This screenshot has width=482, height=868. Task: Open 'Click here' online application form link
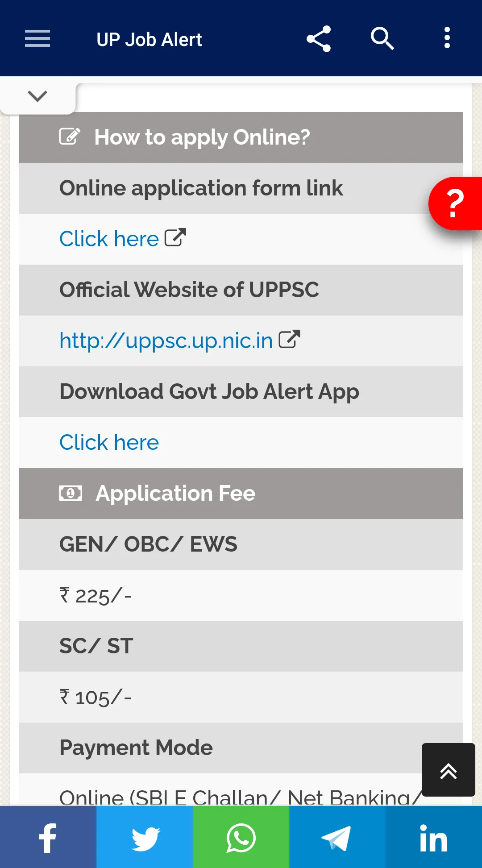pos(109,239)
